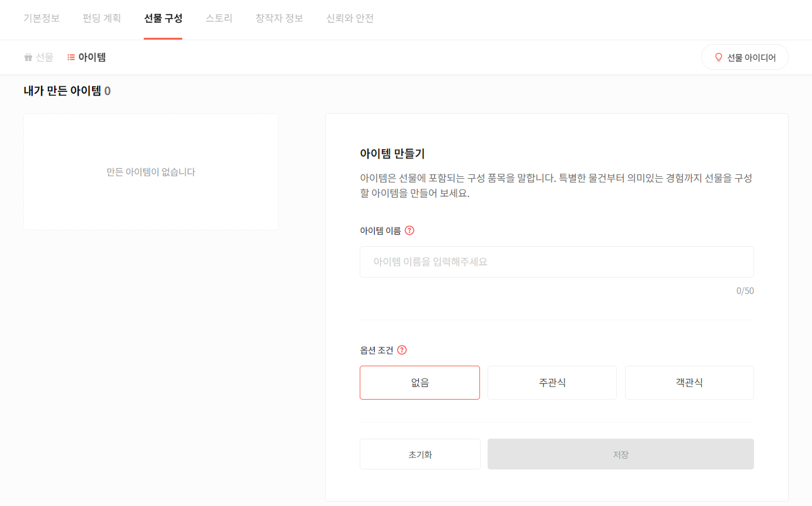Click the gift icon beside 선물

tap(28, 57)
